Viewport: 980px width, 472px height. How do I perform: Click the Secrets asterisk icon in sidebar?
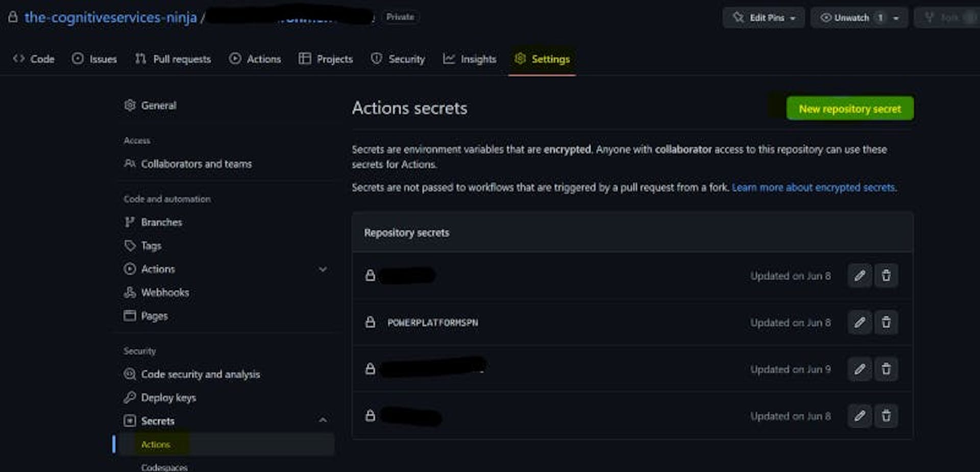pyautogui.click(x=130, y=420)
